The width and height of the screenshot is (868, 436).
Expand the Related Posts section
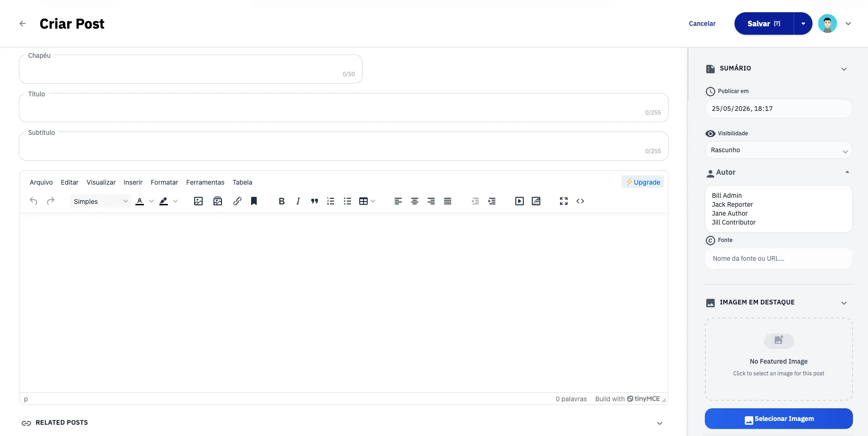click(660, 423)
